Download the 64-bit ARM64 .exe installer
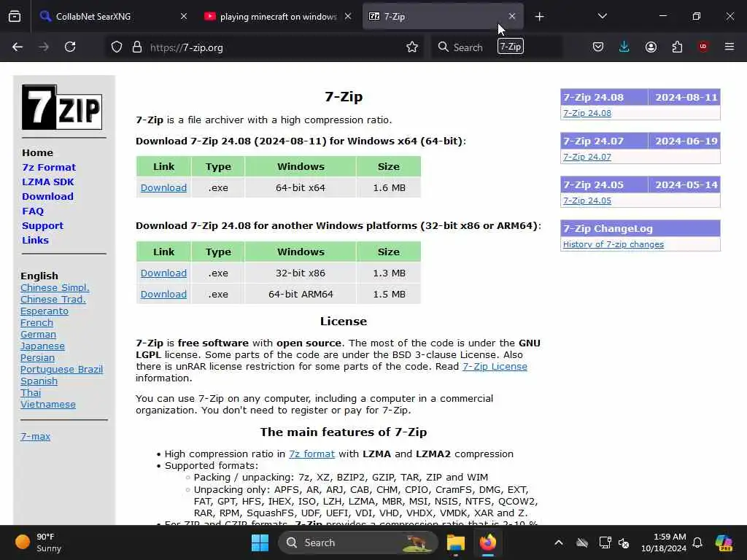 (163, 294)
